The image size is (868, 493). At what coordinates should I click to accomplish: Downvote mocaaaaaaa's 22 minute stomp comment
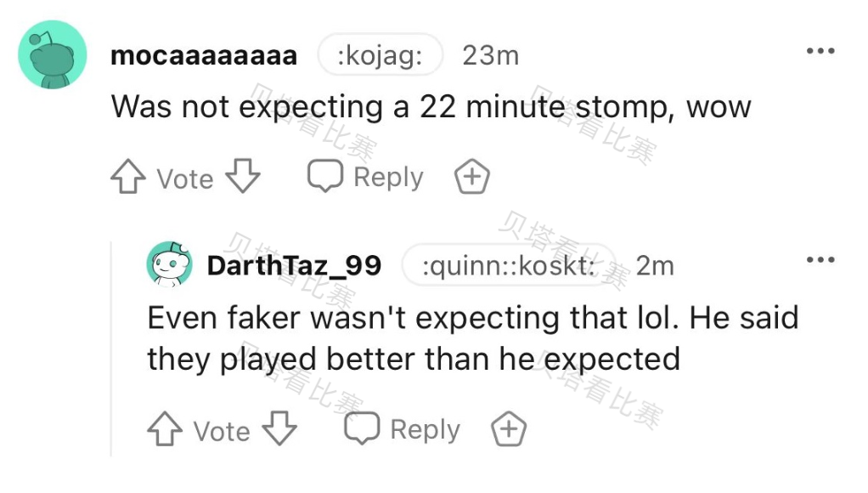[244, 178]
